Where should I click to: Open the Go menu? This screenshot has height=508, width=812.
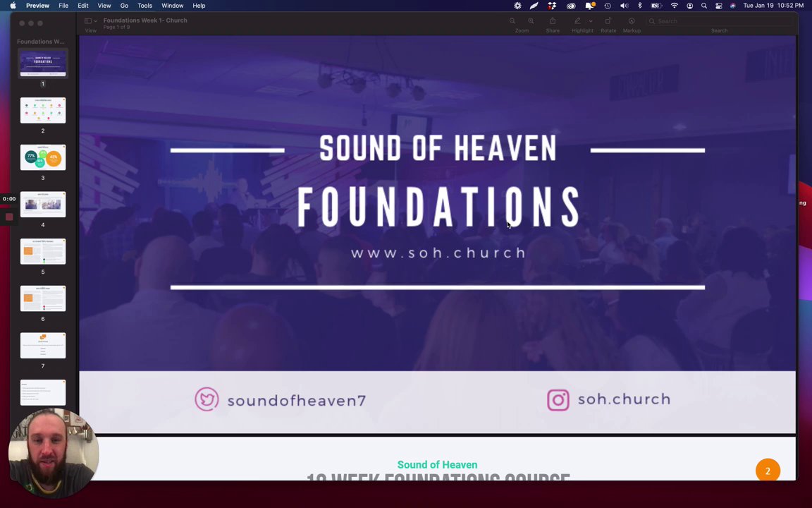pyautogui.click(x=124, y=6)
